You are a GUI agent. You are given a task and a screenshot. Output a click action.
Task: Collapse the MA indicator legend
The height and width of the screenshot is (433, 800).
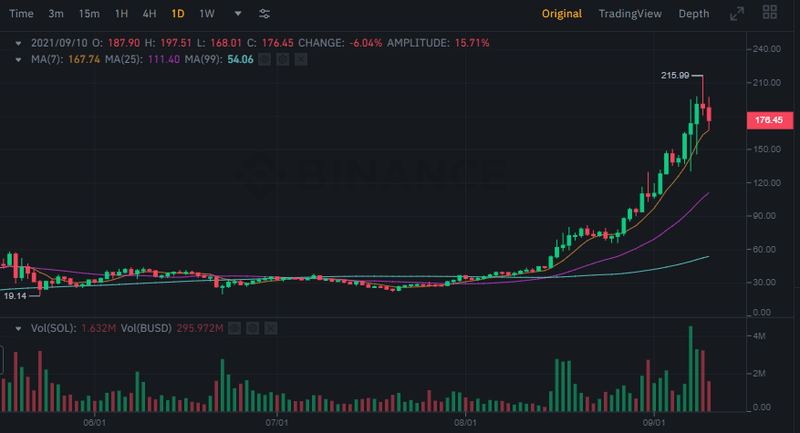(18, 60)
